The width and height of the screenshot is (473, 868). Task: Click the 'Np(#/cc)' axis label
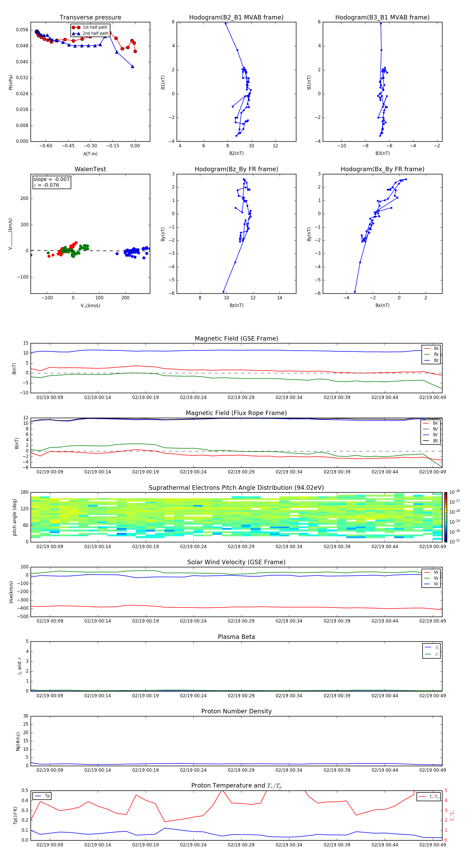[x=18, y=741]
